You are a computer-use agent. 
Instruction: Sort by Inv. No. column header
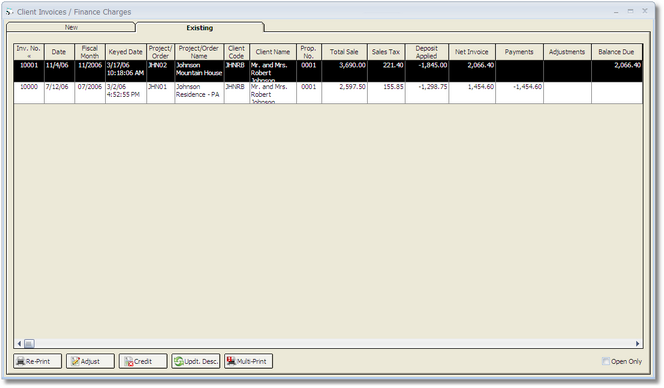click(x=29, y=52)
